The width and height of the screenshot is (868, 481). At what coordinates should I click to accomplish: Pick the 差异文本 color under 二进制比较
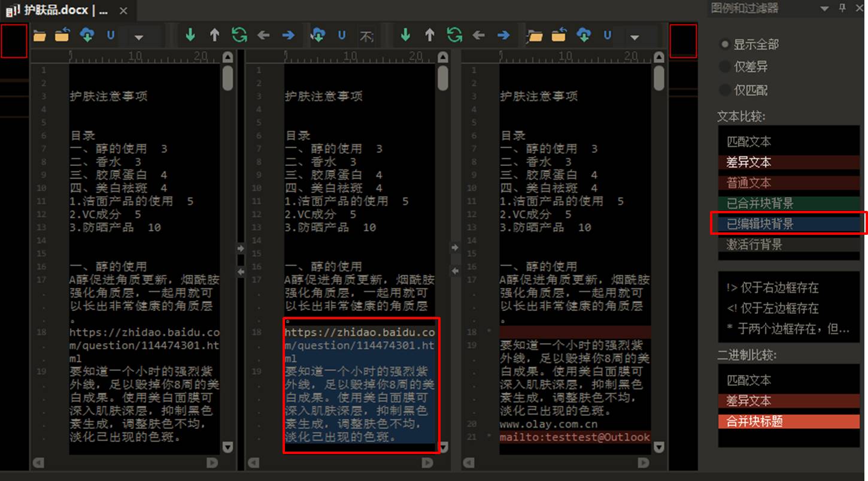789,401
